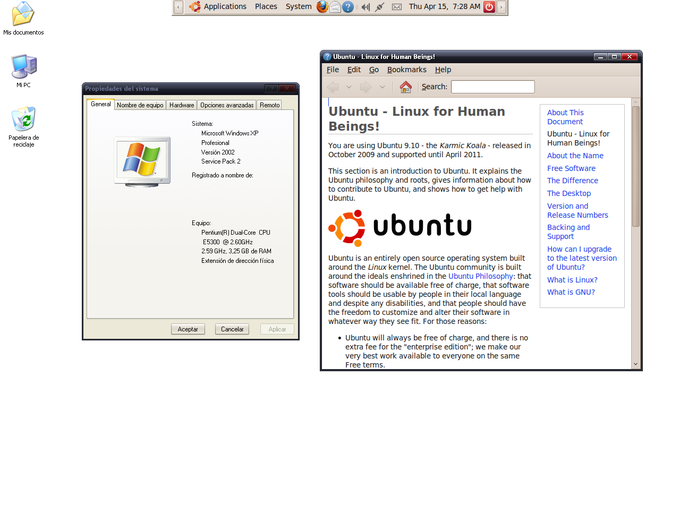Click the Aplicar button

[277, 329]
